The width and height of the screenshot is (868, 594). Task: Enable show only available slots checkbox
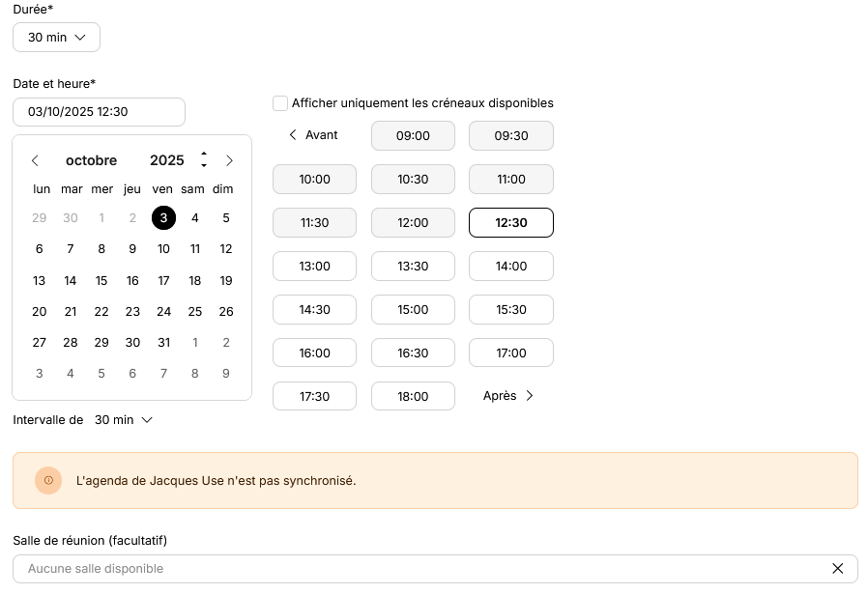coord(280,103)
